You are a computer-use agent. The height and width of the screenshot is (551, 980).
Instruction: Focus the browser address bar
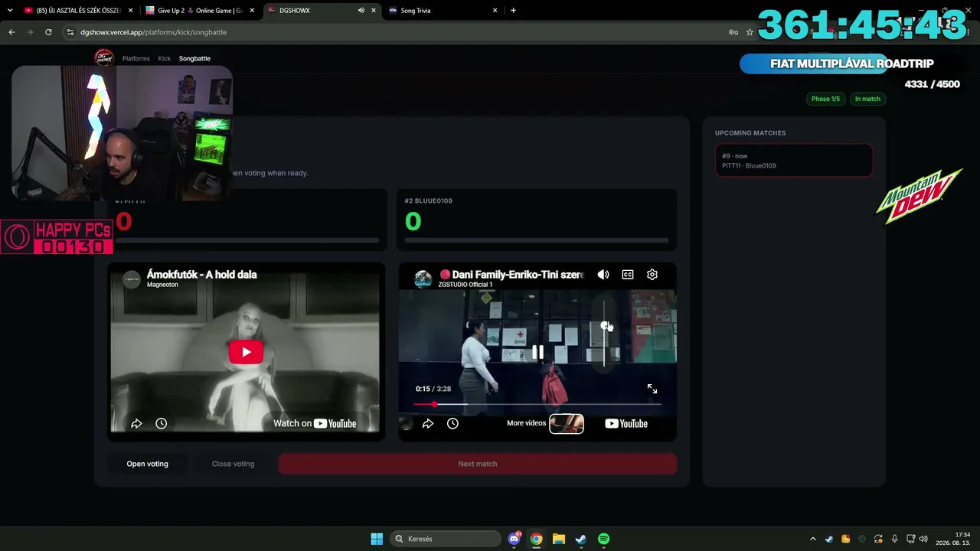(398, 32)
